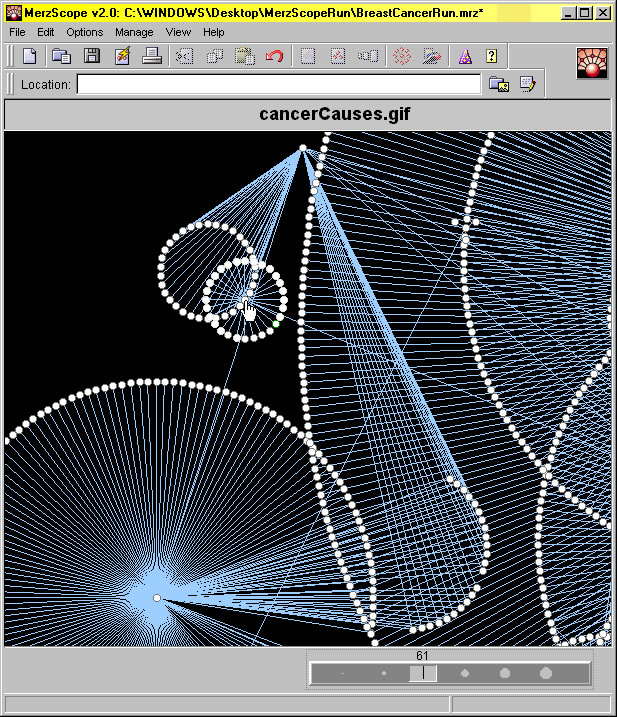This screenshot has height=717, width=617.
Task: Click the zoom slider thumb at 61
Action: pyautogui.click(x=423, y=674)
